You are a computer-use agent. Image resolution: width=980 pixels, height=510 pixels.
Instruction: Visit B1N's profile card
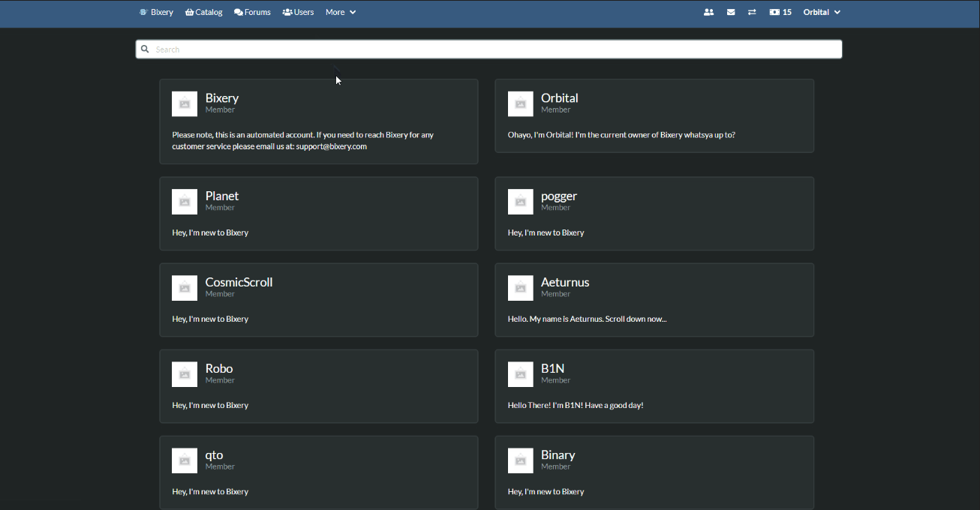pos(552,369)
